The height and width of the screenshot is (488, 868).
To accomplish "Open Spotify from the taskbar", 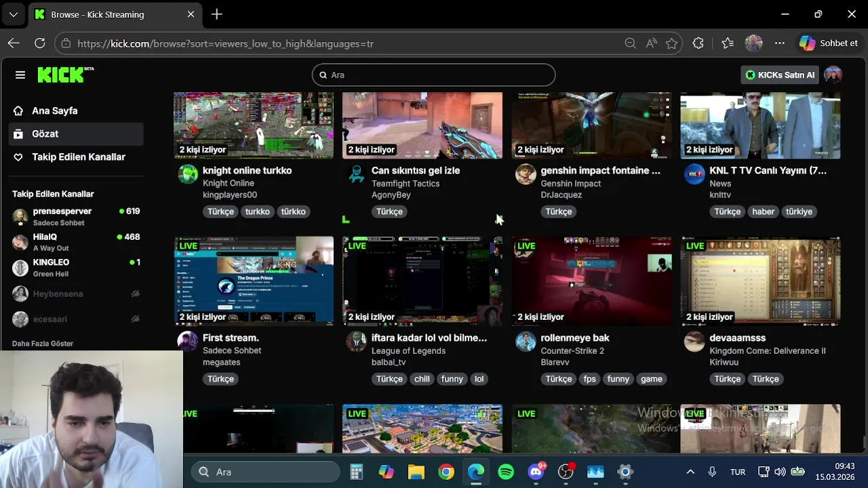I will (506, 472).
